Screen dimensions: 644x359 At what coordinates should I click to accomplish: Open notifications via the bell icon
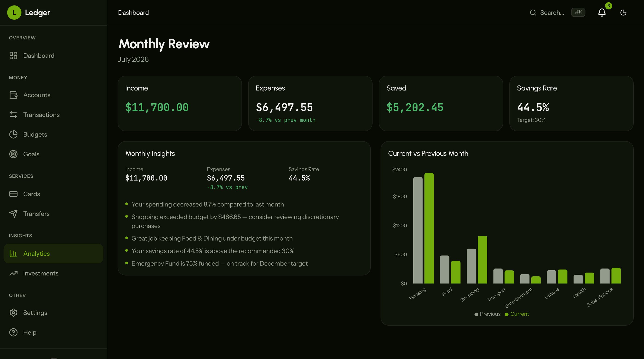point(602,12)
